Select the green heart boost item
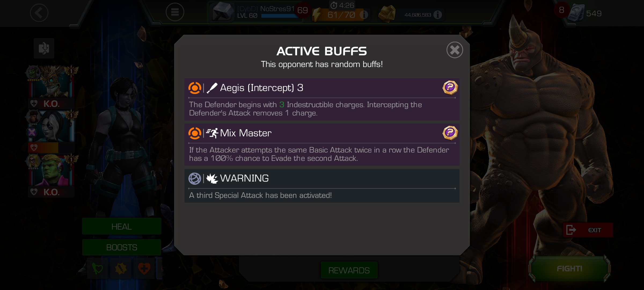The image size is (644, 290). click(x=97, y=268)
